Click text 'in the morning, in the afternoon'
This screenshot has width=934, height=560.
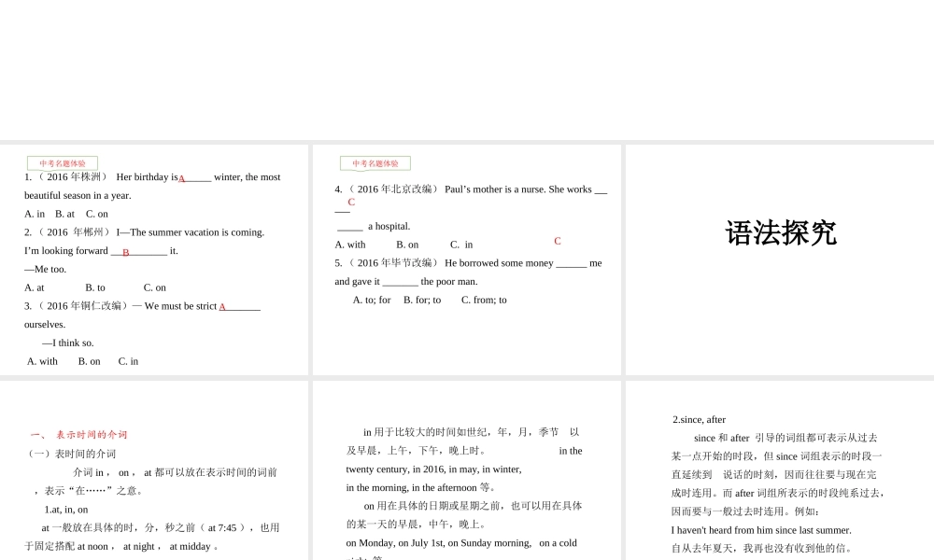click(412, 487)
